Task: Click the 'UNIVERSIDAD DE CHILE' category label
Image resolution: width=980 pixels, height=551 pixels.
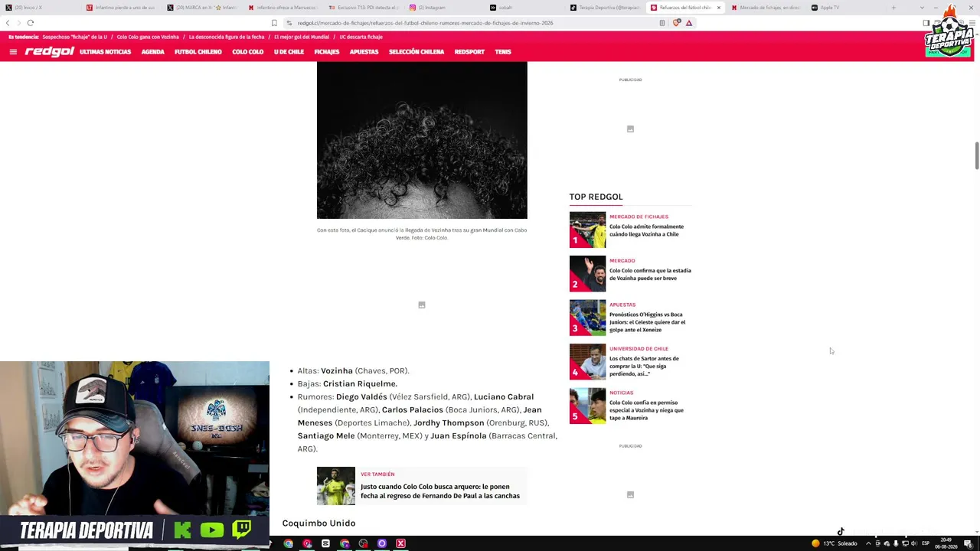Action: coord(639,349)
